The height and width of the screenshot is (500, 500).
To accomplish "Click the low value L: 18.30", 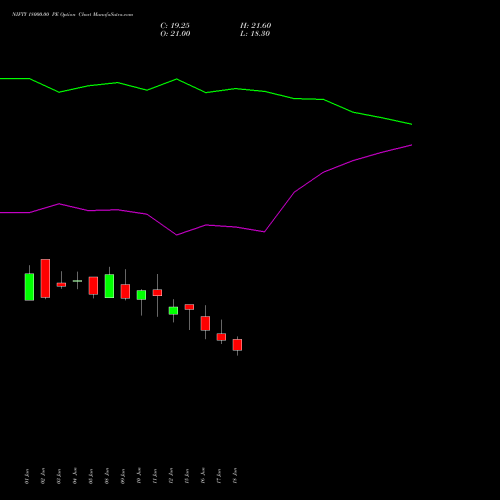I will (x=255, y=34).
